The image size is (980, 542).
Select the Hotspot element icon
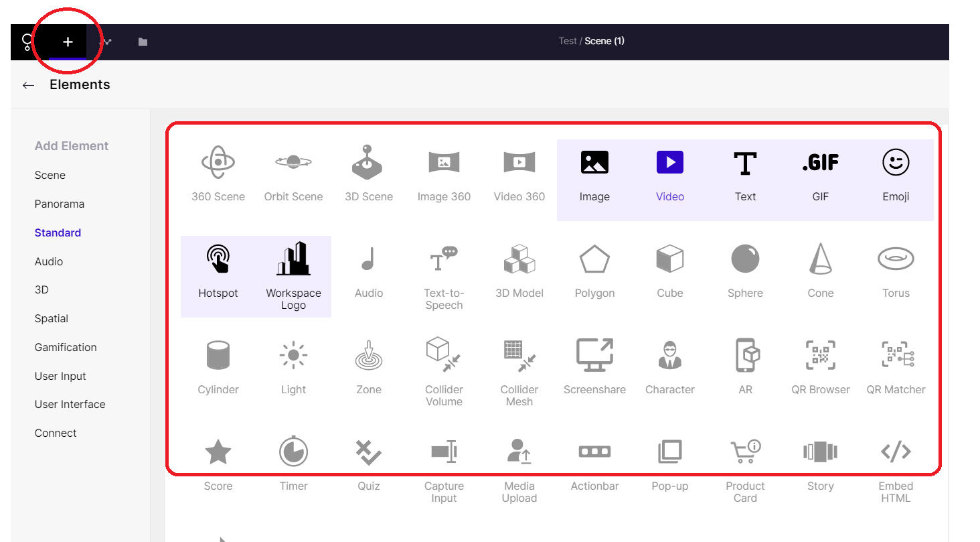point(218,260)
